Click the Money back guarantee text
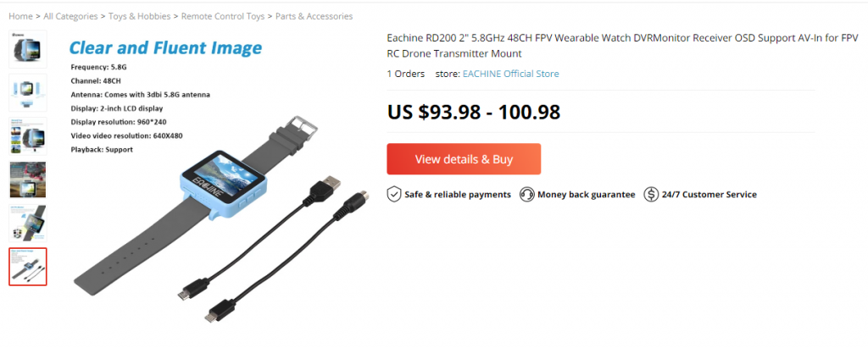The width and height of the screenshot is (868, 348). 587,195
